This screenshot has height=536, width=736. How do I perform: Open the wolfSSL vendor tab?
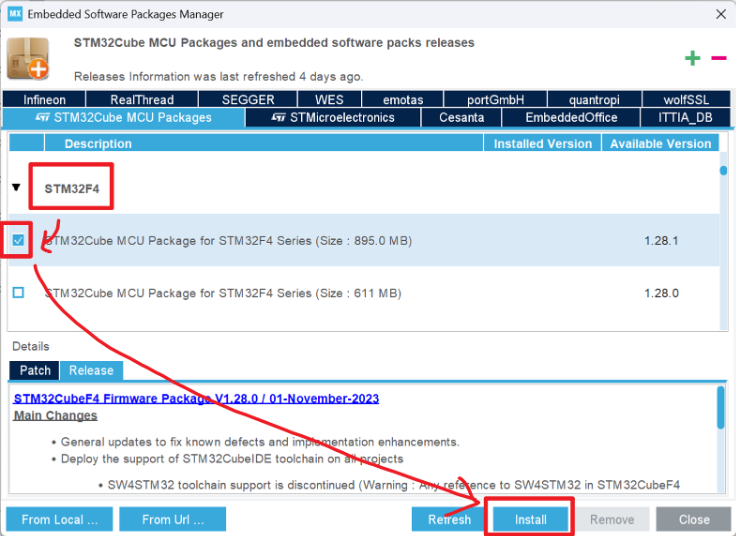pyautogui.click(x=686, y=100)
